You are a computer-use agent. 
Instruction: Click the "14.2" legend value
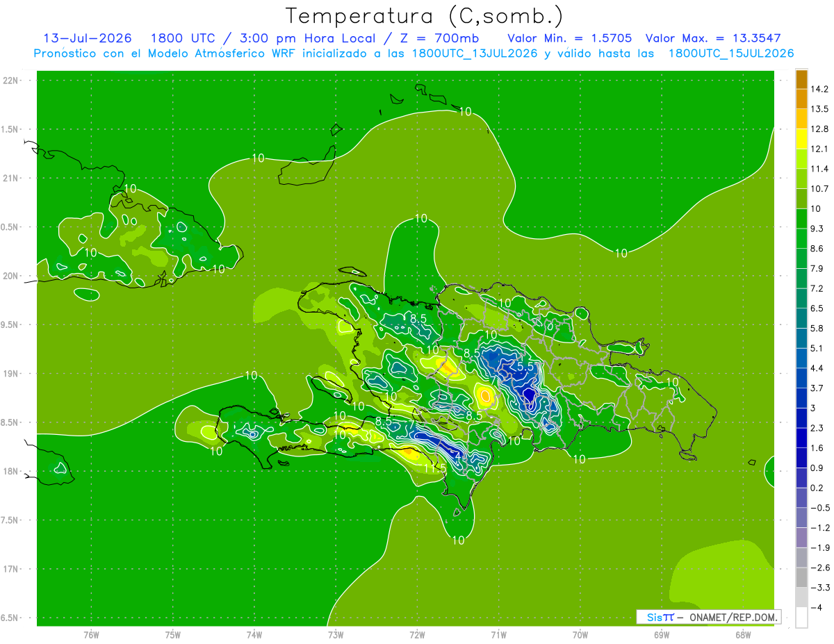coord(820,89)
